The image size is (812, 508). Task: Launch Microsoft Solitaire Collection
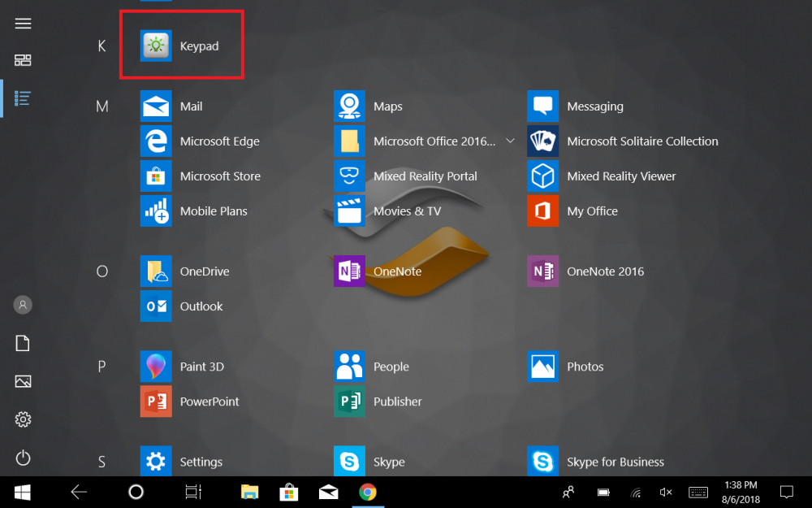(x=622, y=141)
